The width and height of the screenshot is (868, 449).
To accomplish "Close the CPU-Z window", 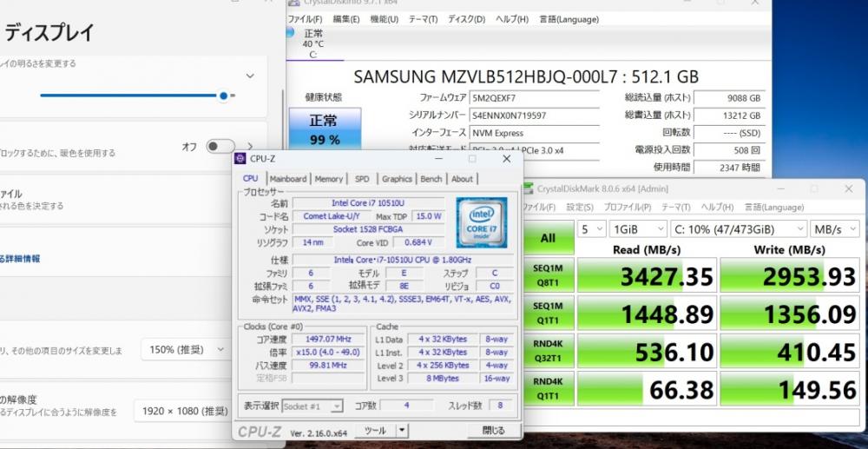I will pos(507,159).
